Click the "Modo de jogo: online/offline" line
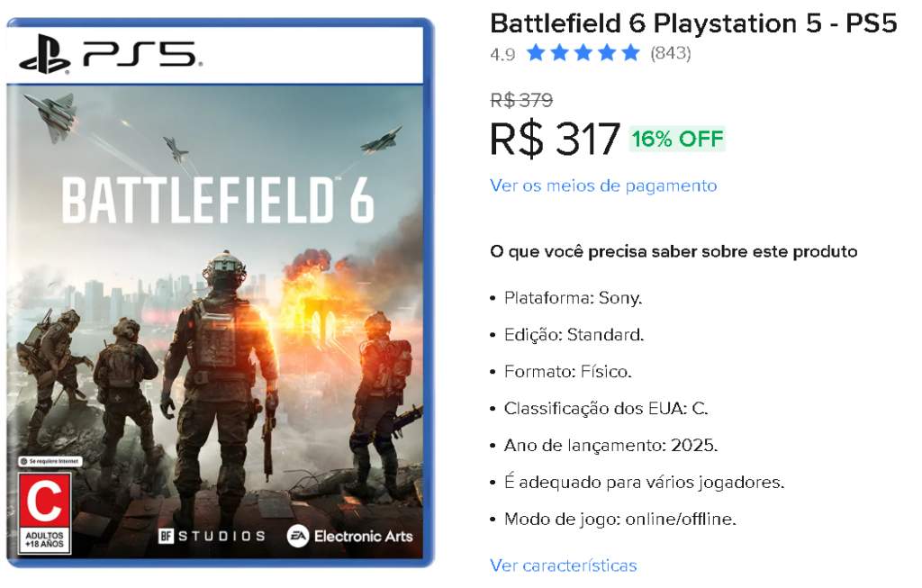 [x=619, y=520]
